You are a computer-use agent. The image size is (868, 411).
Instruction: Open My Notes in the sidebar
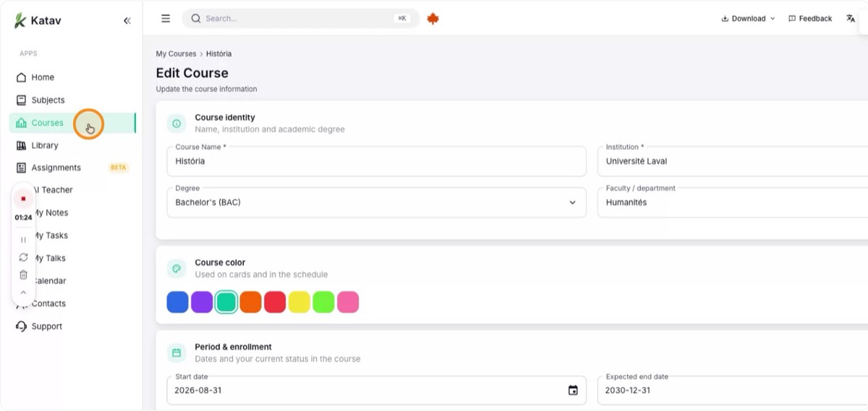coord(72,213)
